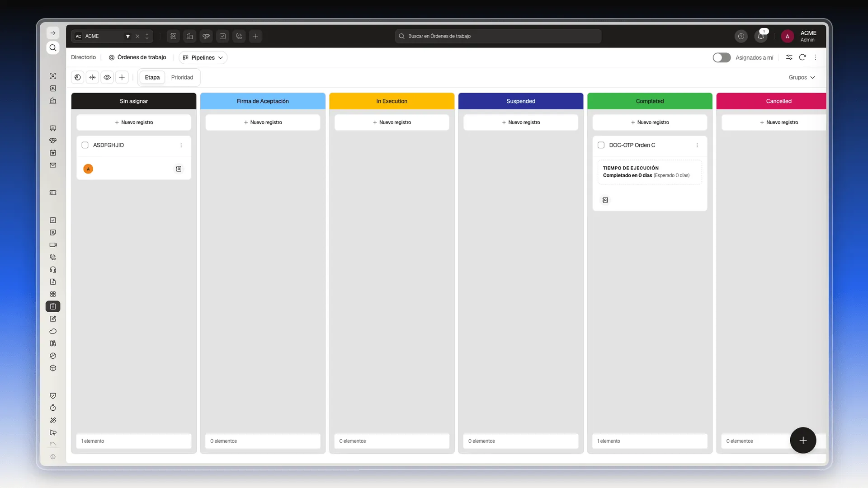The width and height of the screenshot is (868, 488).
Task: Click the phone calls shortcut in top bar
Action: click(x=239, y=36)
